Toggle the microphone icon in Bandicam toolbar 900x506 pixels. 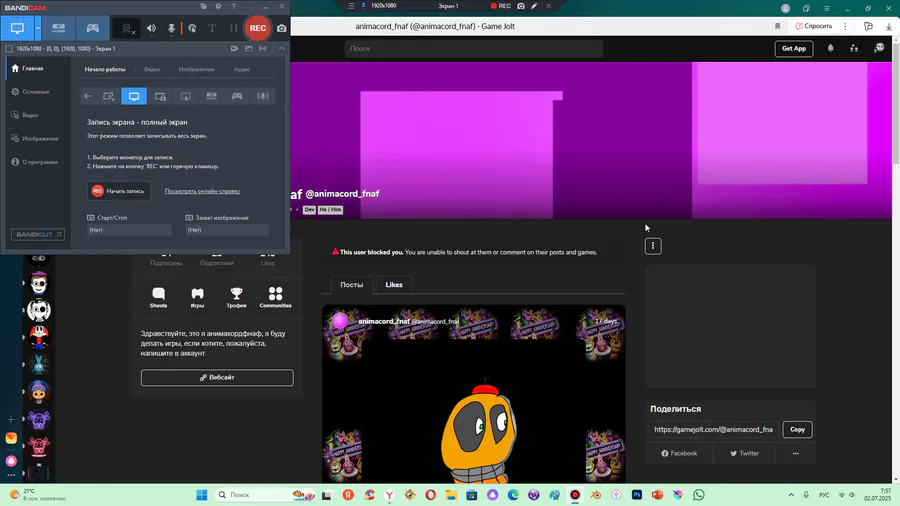click(171, 29)
